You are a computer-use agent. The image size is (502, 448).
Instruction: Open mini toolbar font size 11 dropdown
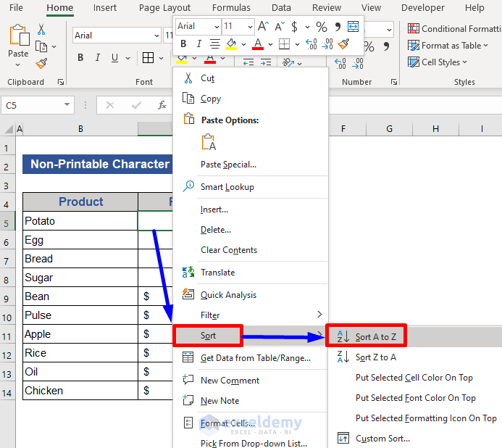(250, 27)
